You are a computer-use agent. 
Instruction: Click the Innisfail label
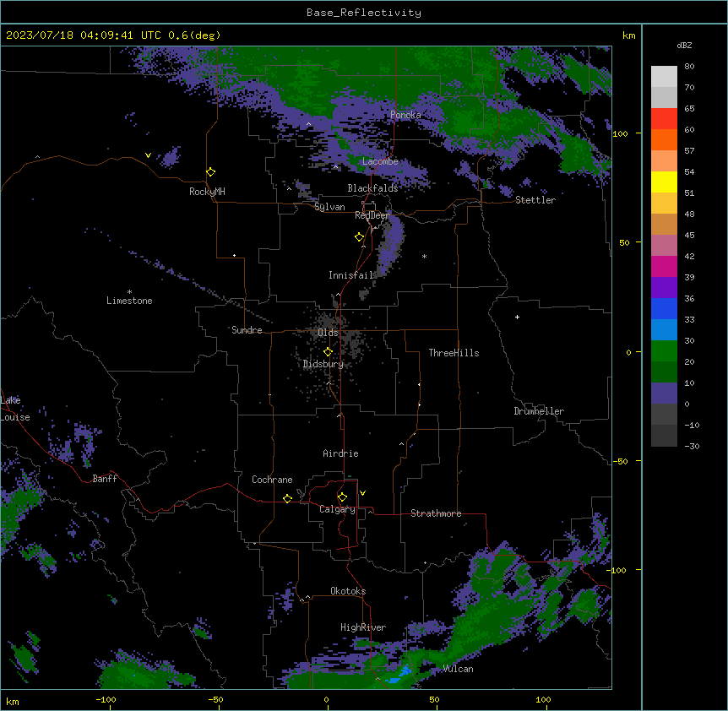point(351,275)
